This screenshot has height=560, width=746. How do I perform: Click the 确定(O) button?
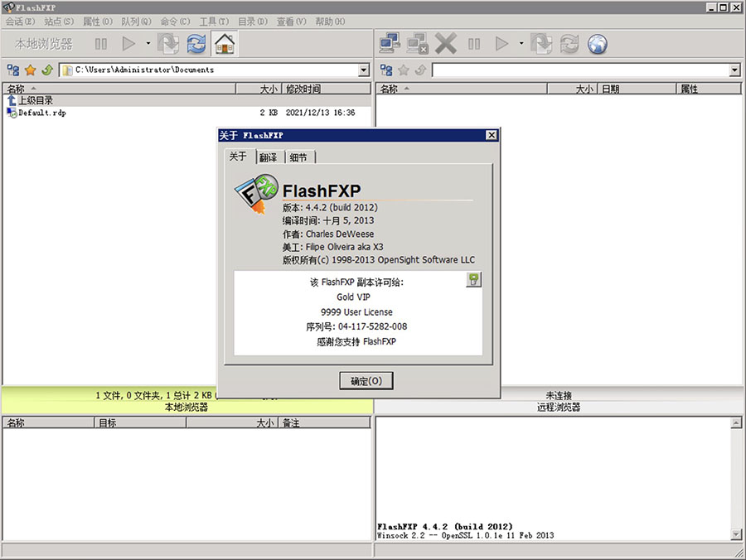[366, 381]
